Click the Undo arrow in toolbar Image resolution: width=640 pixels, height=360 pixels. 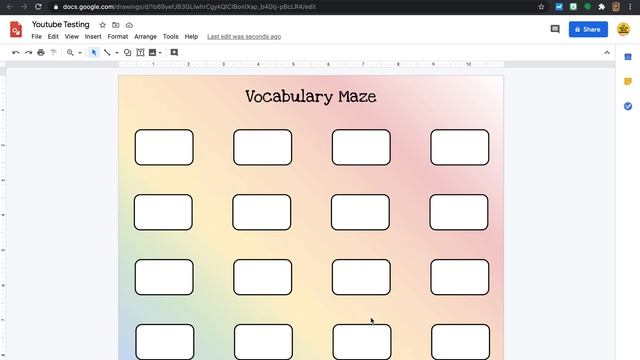tap(16, 53)
